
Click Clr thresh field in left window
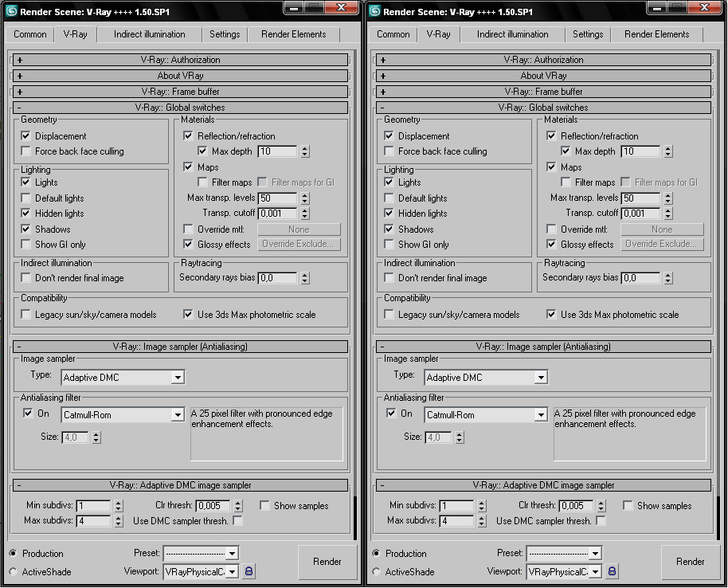[x=213, y=506]
